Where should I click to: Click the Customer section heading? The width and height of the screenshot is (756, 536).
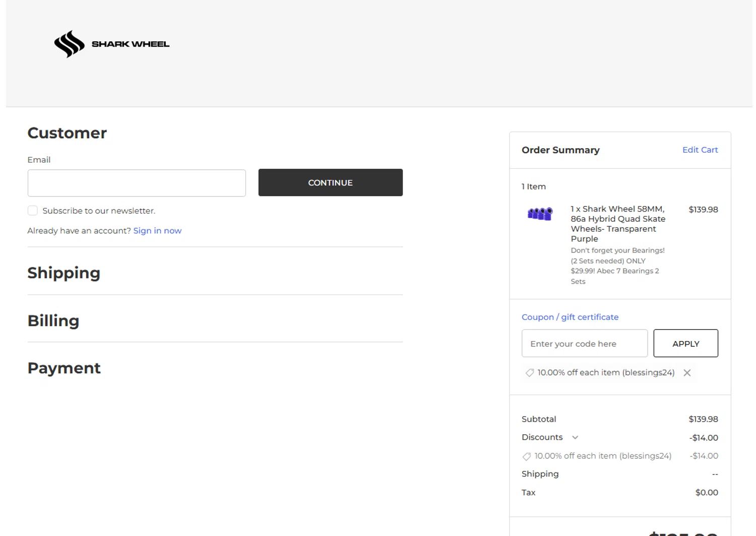pos(67,133)
